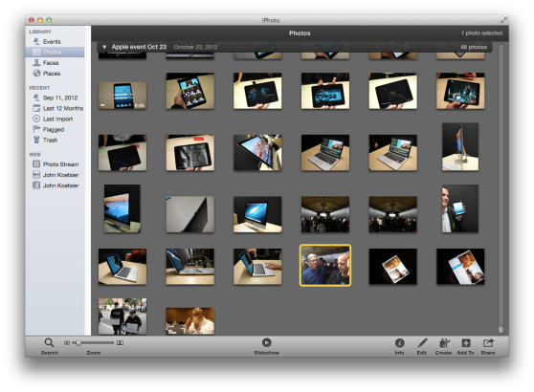
Task: Open the Create menu icon
Action: click(444, 342)
